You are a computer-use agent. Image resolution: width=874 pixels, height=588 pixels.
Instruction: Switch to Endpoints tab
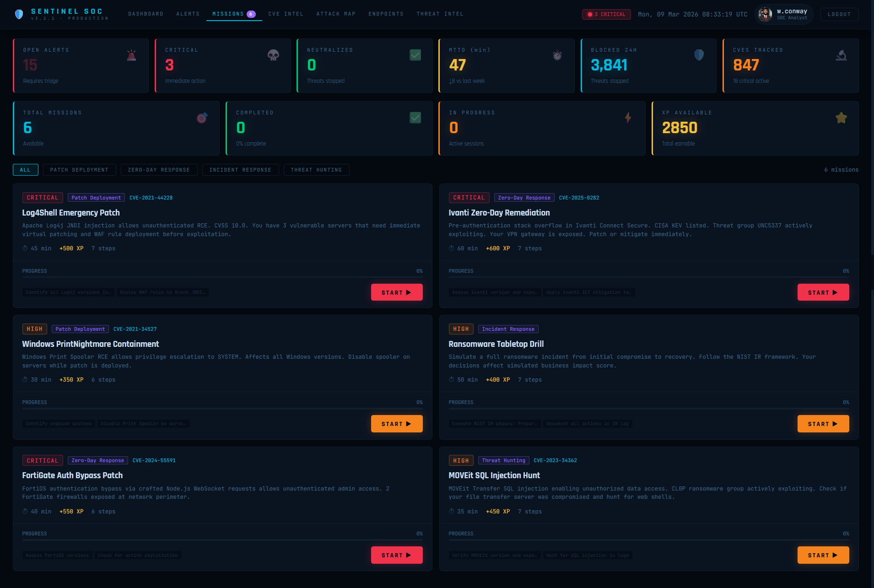386,14
